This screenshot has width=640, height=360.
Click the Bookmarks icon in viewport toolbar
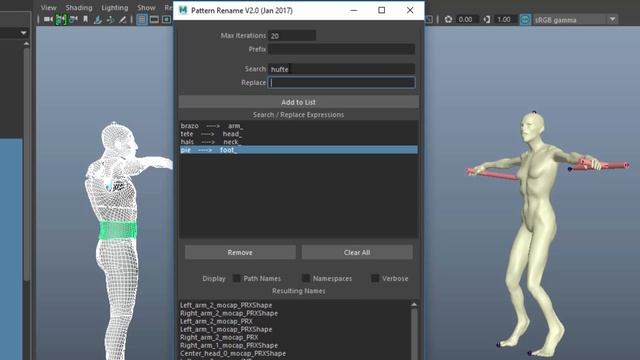tap(85, 19)
